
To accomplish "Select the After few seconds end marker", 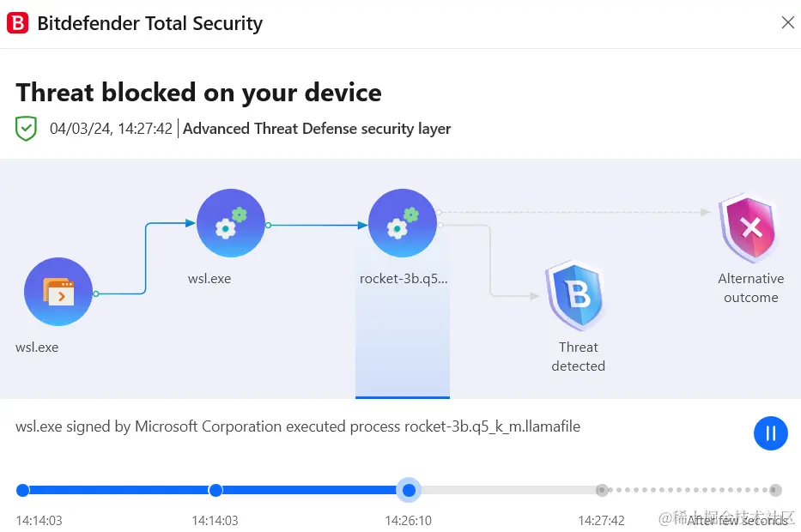I will point(774,490).
